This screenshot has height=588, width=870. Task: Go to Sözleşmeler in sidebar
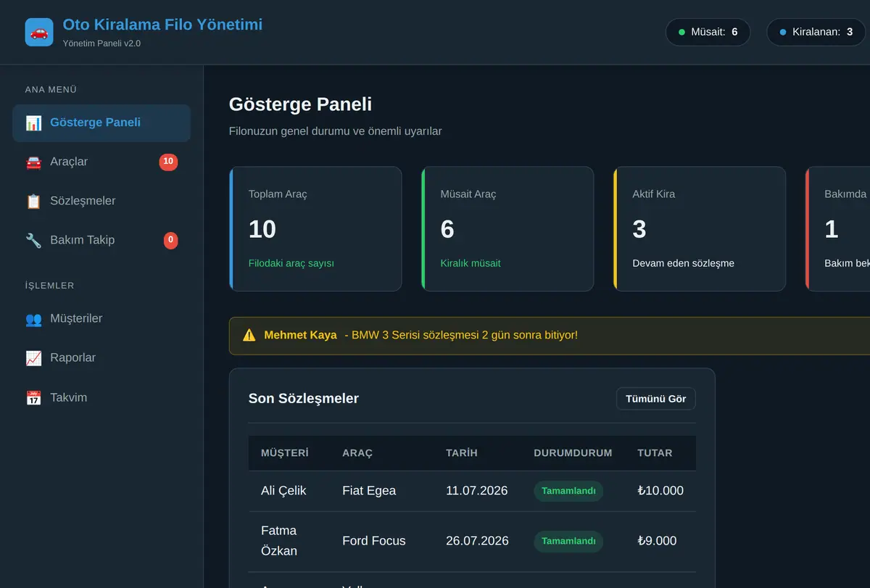tap(101, 201)
